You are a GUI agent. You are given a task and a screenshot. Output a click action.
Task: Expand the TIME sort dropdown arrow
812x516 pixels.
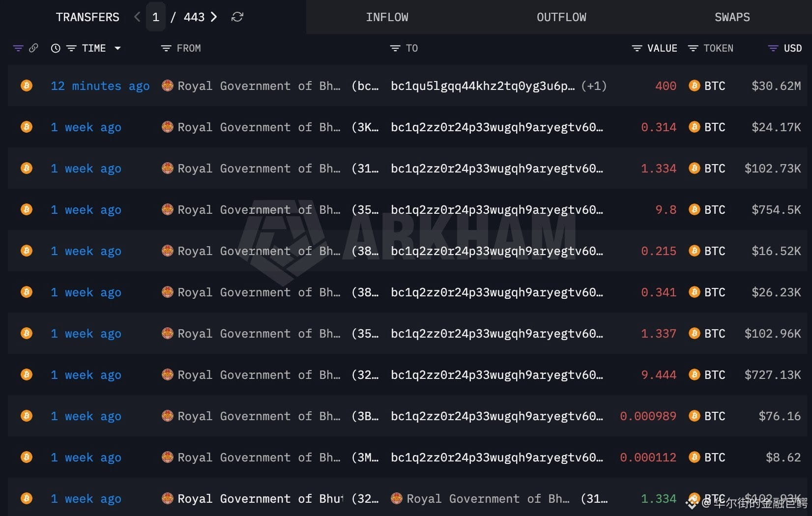117,48
